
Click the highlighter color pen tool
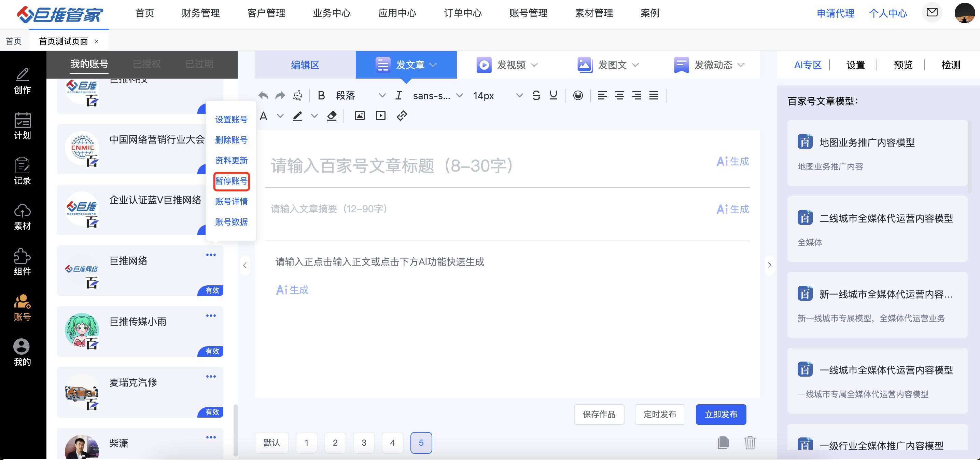tap(297, 116)
